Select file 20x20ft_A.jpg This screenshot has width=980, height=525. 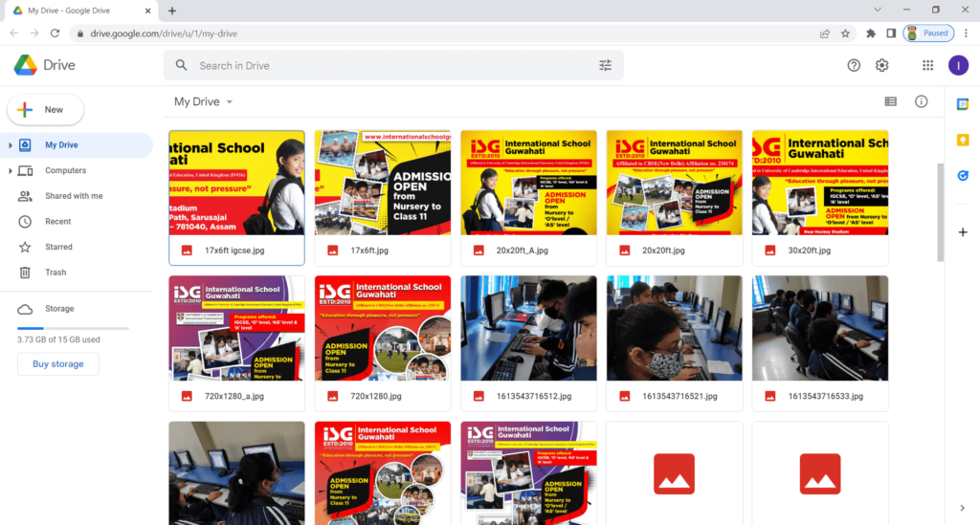click(x=528, y=198)
